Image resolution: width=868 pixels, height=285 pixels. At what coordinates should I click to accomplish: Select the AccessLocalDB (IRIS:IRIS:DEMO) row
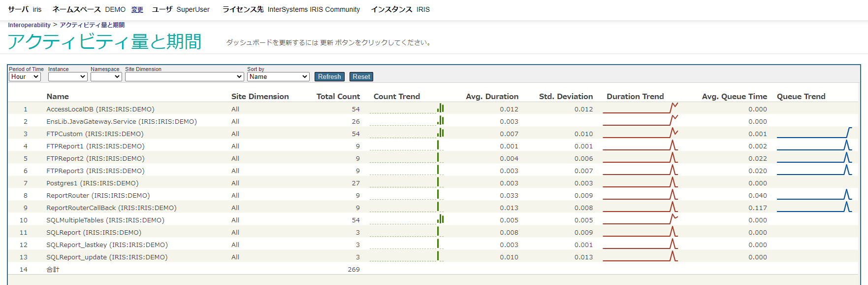(433, 109)
